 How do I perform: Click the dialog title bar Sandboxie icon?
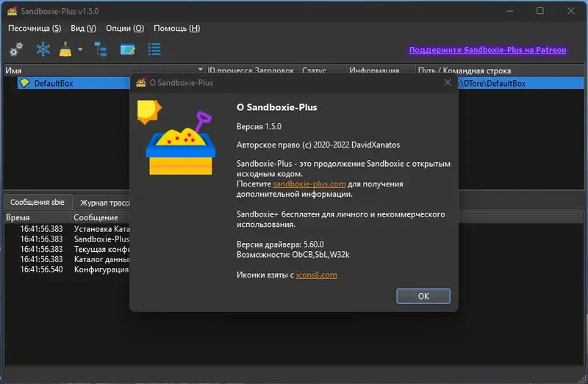point(141,82)
